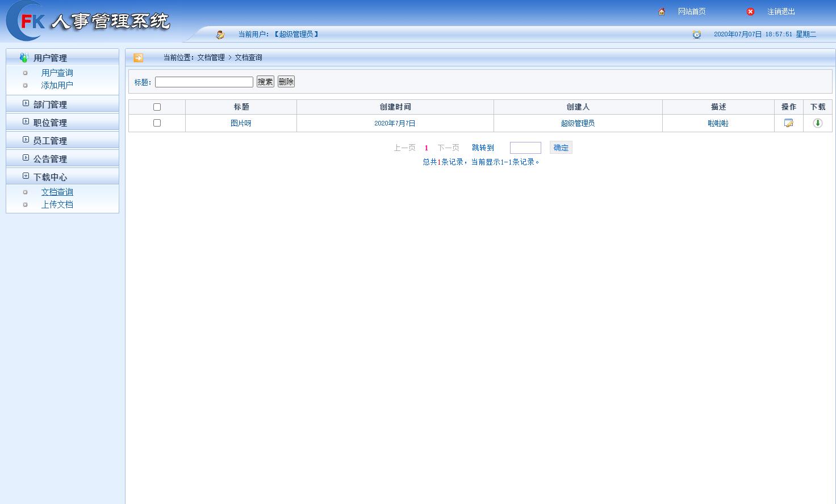The image size is (836, 504).
Task: Click the 啦啦啦 description cell
Action: [x=718, y=123]
